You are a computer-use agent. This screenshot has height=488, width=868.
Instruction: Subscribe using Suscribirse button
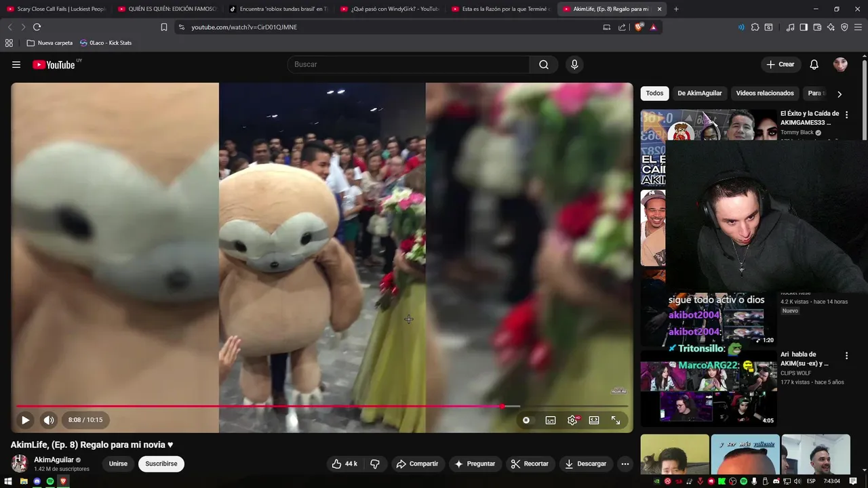[x=161, y=464]
